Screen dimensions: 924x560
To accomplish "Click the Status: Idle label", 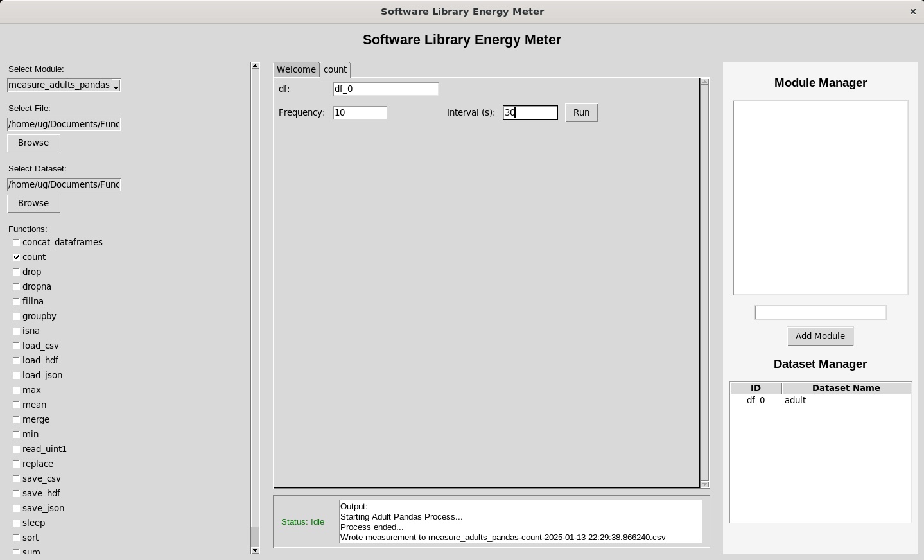I will pyautogui.click(x=302, y=522).
